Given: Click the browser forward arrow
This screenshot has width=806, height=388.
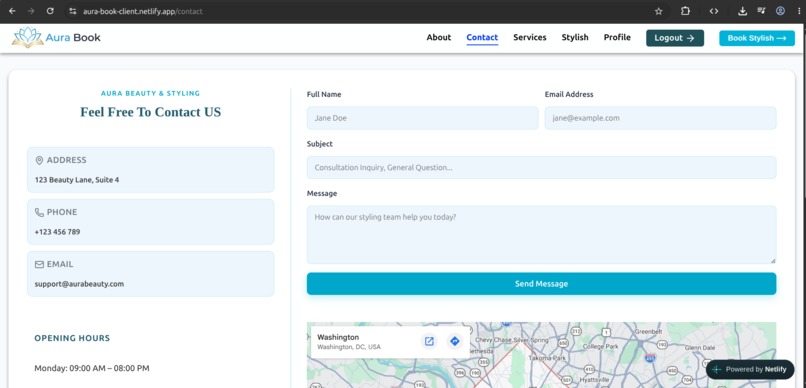Looking at the screenshot, I should pos(31,11).
